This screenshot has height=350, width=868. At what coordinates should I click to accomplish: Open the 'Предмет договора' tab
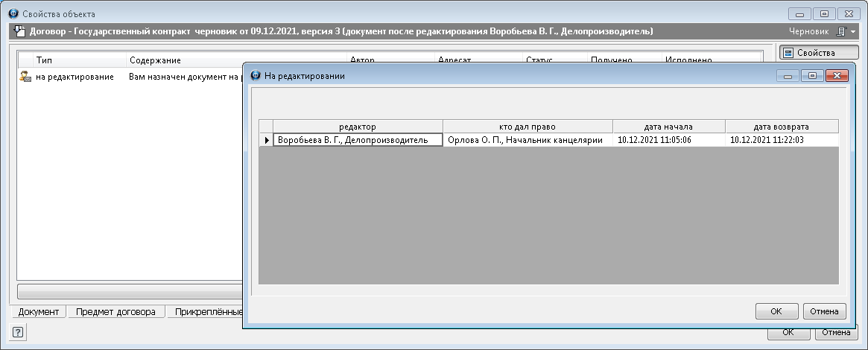pyautogui.click(x=115, y=312)
